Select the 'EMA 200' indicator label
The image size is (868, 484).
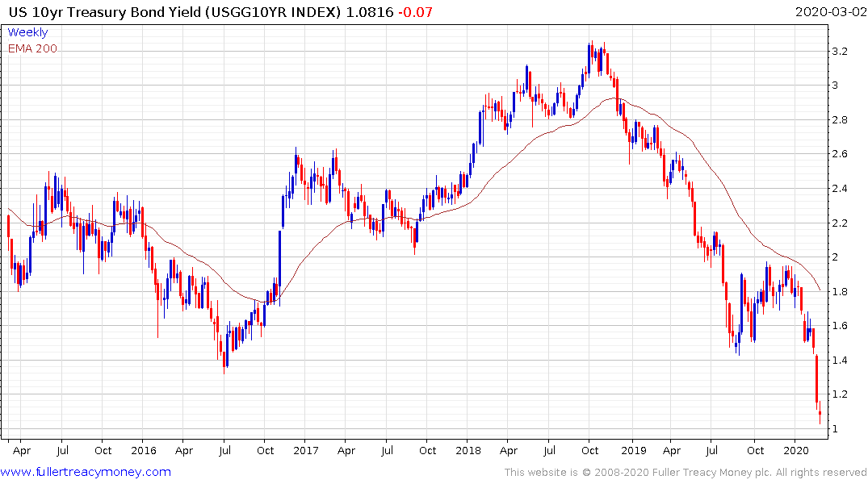pyautogui.click(x=32, y=48)
